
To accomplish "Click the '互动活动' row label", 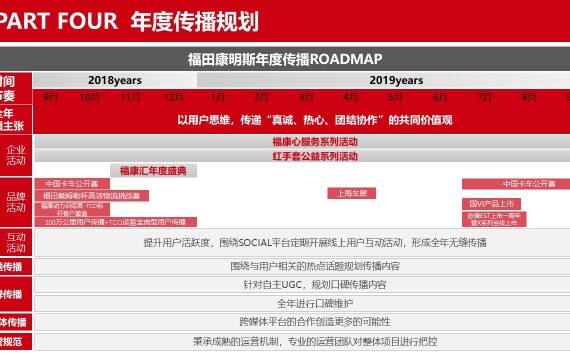I will point(16,243).
